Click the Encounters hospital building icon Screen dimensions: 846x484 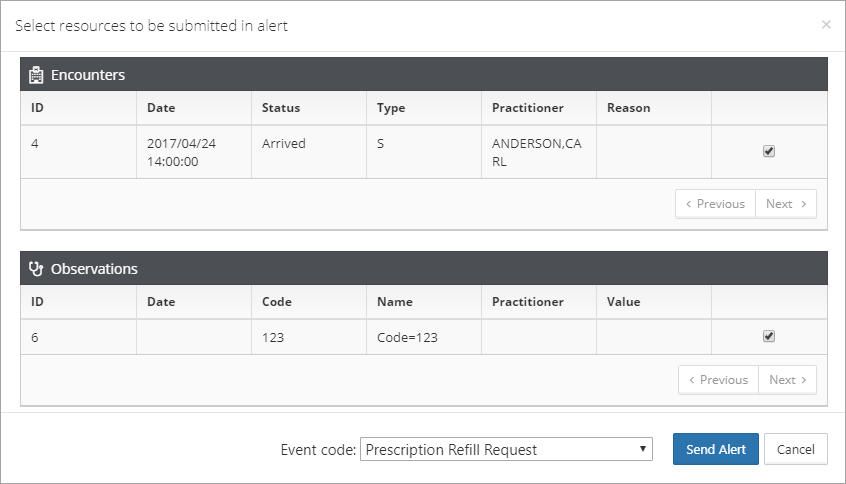36,75
